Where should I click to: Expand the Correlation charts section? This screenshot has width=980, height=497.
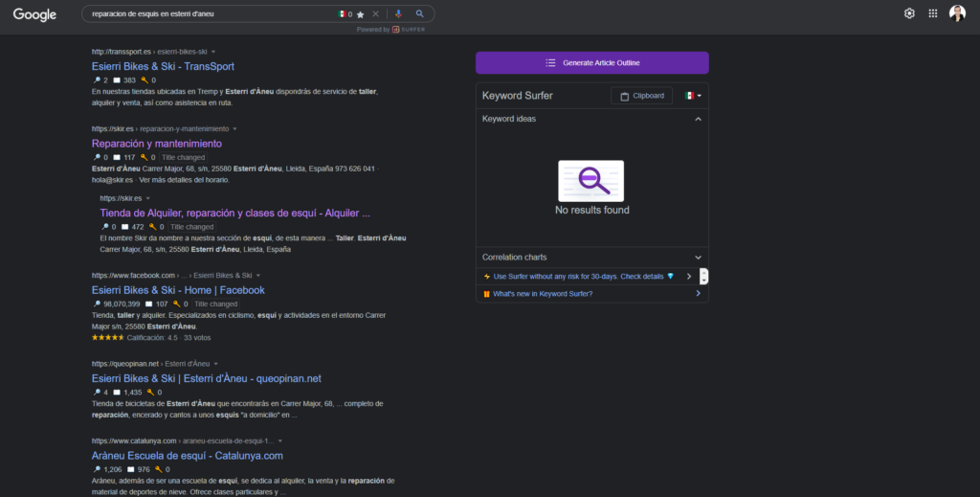(x=698, y=258)
